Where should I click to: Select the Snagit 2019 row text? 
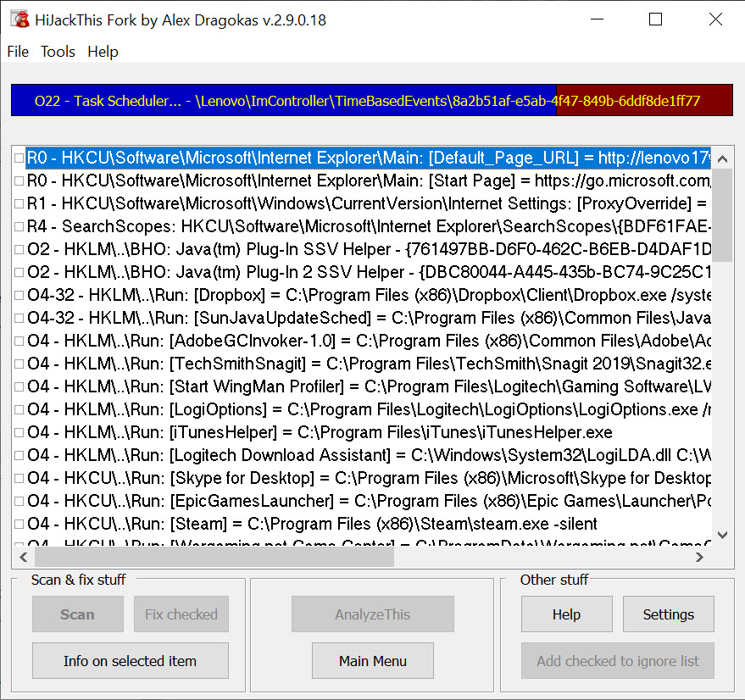click(x=368, y=364)
